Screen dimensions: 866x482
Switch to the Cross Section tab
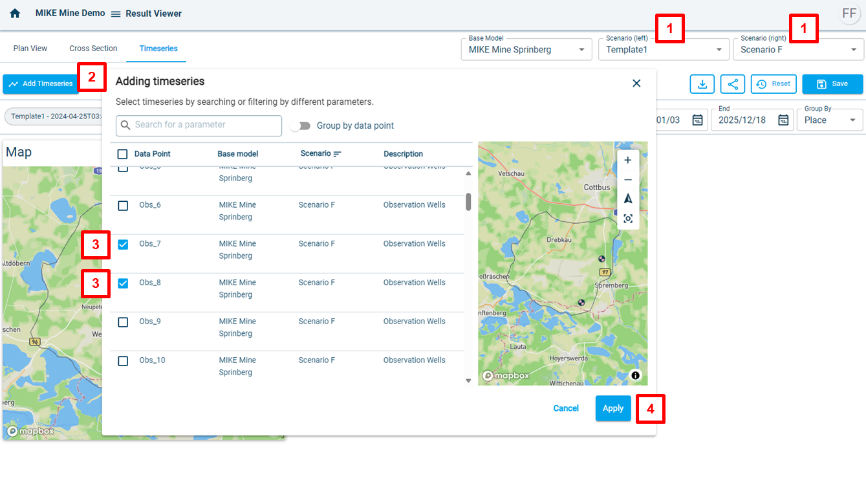point(93,48)
